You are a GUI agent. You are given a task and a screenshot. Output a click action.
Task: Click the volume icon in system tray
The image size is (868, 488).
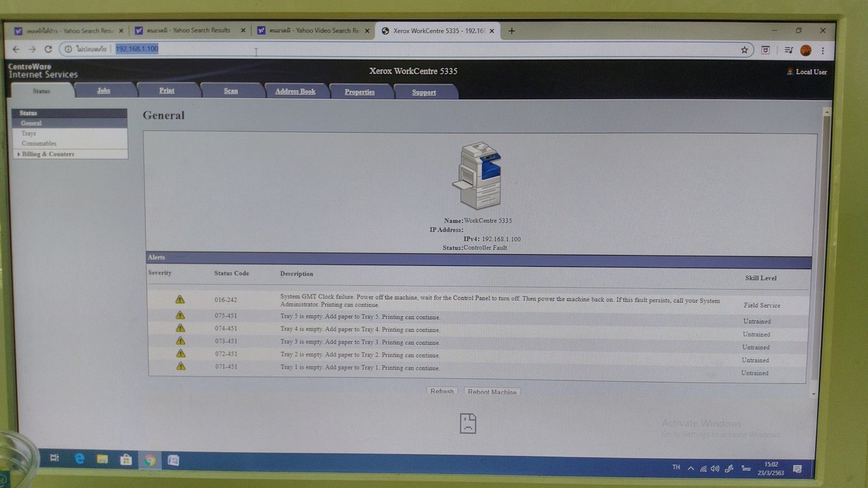[x=715, y=468]
